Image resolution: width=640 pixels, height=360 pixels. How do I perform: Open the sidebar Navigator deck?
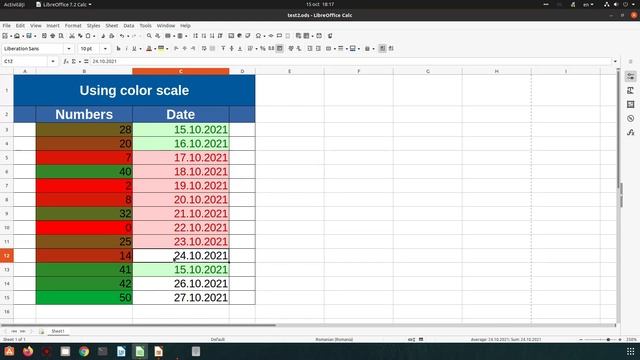631,118
